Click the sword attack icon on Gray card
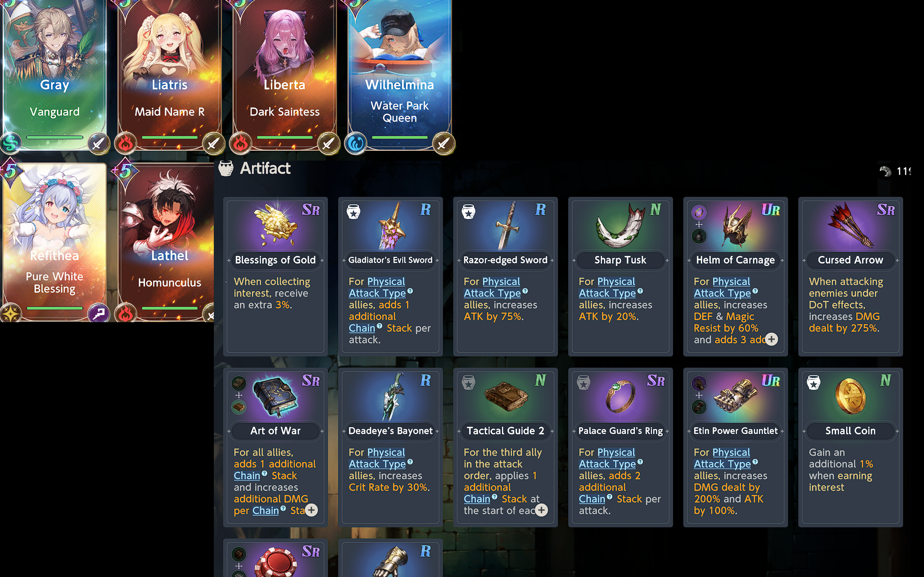This screenshot has width=924, height=577. [98, 143]
